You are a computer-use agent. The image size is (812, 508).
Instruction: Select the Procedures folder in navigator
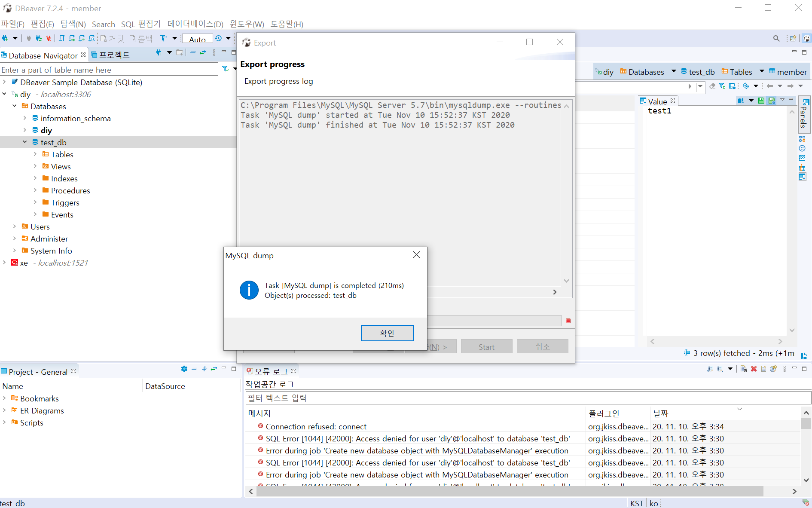tap(70, 190)
